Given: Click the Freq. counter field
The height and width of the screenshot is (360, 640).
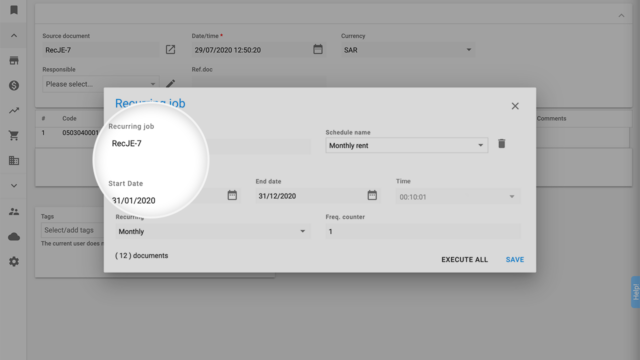Looking at the screenshot, I should [423, 231].
